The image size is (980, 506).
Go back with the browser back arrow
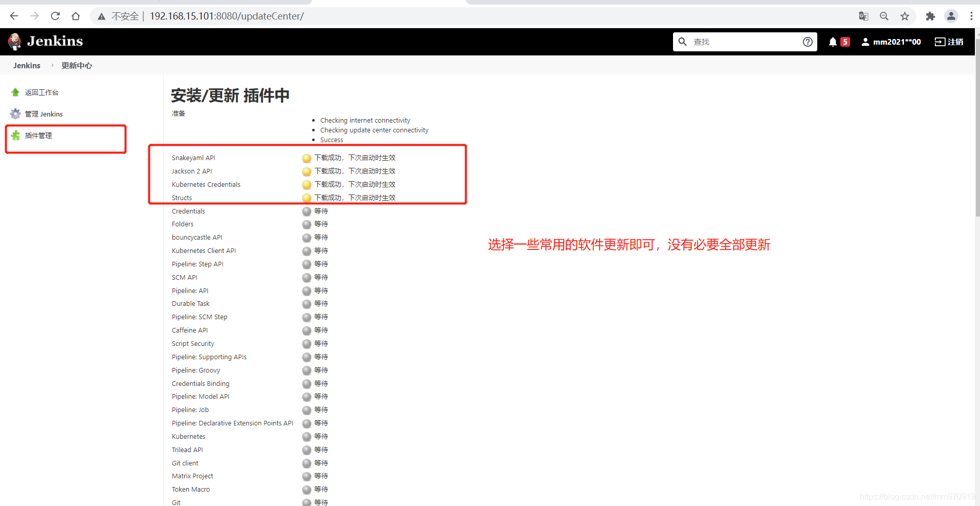click(x=14, y=16)
